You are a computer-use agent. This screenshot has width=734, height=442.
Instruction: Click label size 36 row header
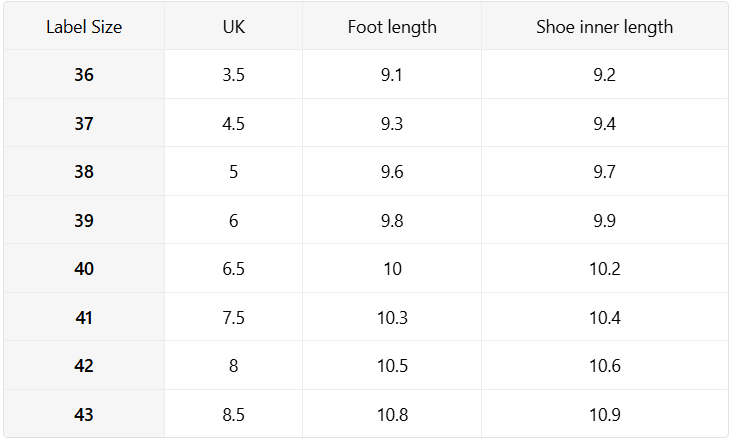[84, 75]
